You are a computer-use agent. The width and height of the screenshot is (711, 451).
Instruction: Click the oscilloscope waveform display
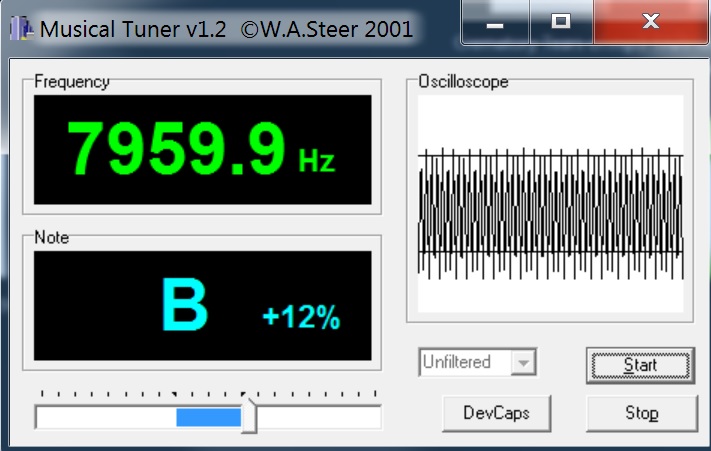click(x=550, y=204)
